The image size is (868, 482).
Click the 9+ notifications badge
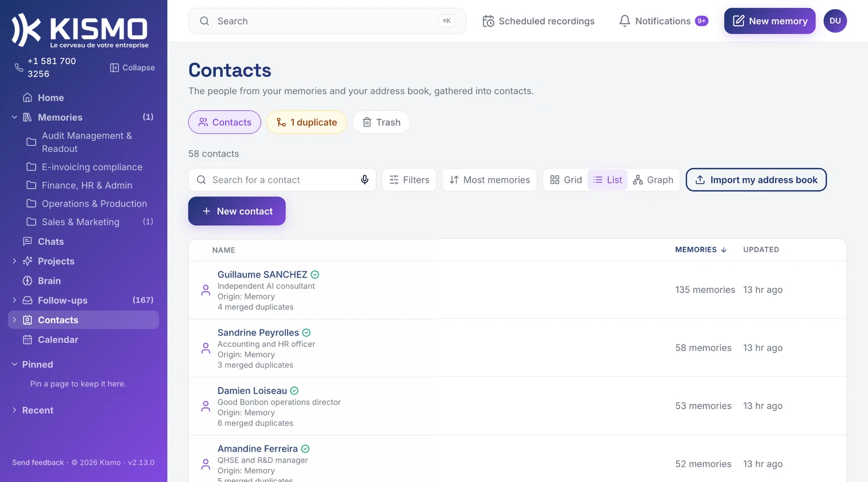click(702, 21)
